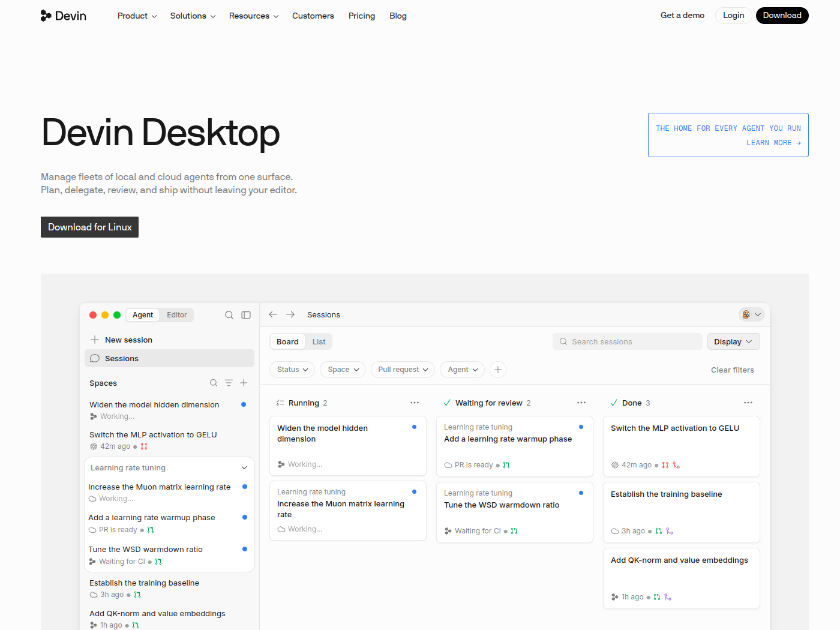Go to the Customers page

[x=313, y=16]
